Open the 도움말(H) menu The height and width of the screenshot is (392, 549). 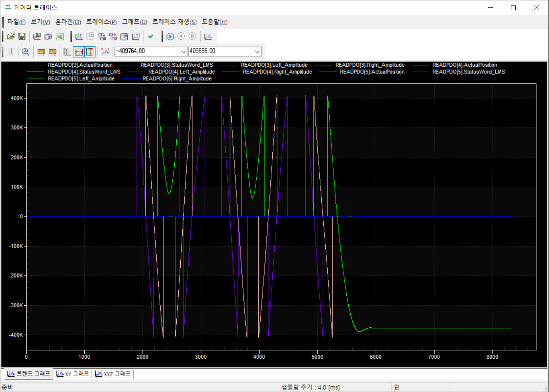(x=215, y=22)
